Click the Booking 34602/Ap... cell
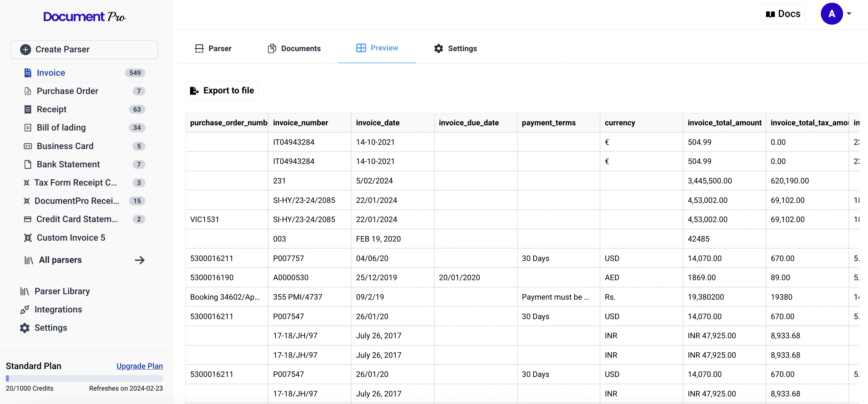The image size is (868, 404). [x=227, y=297]
